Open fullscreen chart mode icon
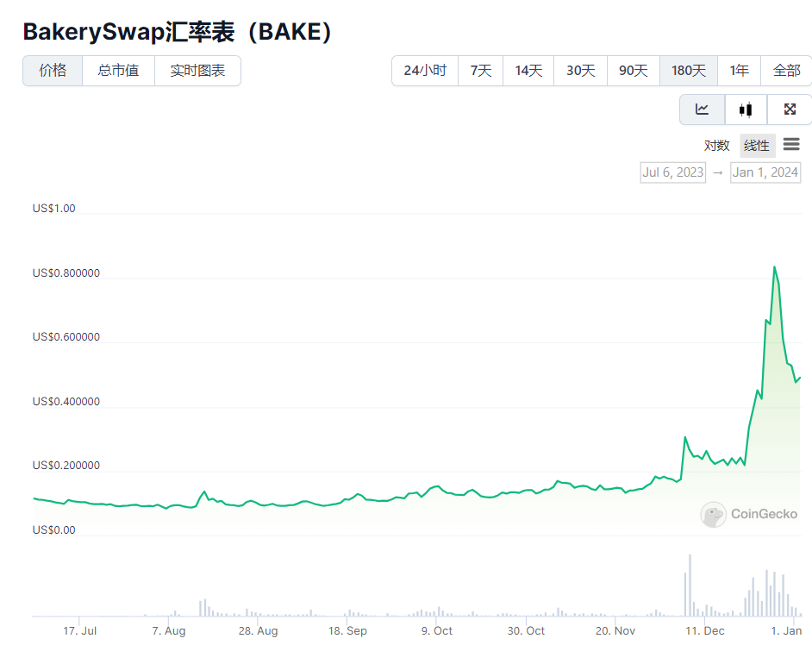The image size is (812, 645). coord(789,110)
